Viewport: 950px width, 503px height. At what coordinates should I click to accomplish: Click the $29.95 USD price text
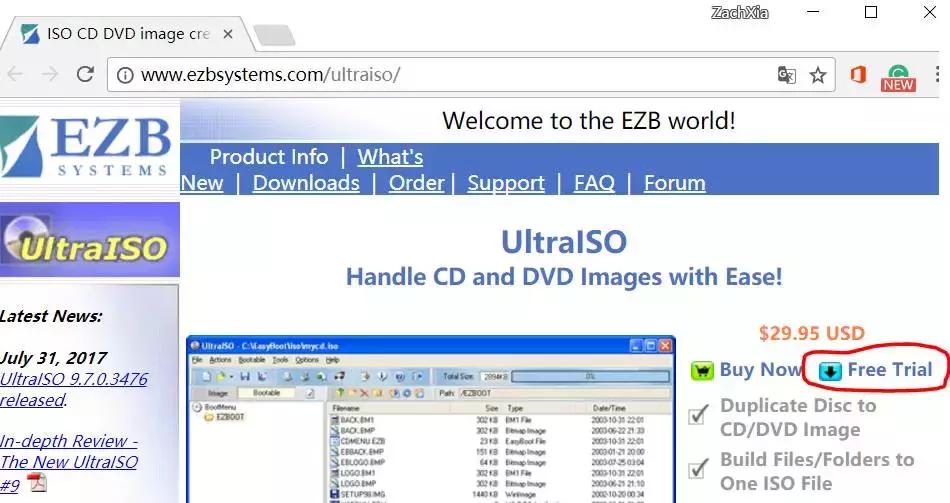[812, 333]
